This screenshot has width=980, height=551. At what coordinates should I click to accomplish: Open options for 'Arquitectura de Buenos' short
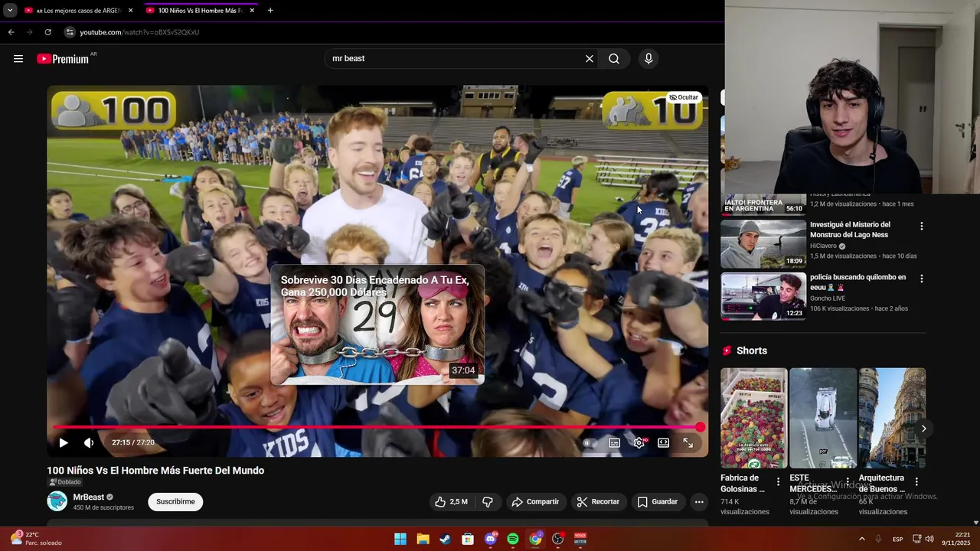[916, 481]
